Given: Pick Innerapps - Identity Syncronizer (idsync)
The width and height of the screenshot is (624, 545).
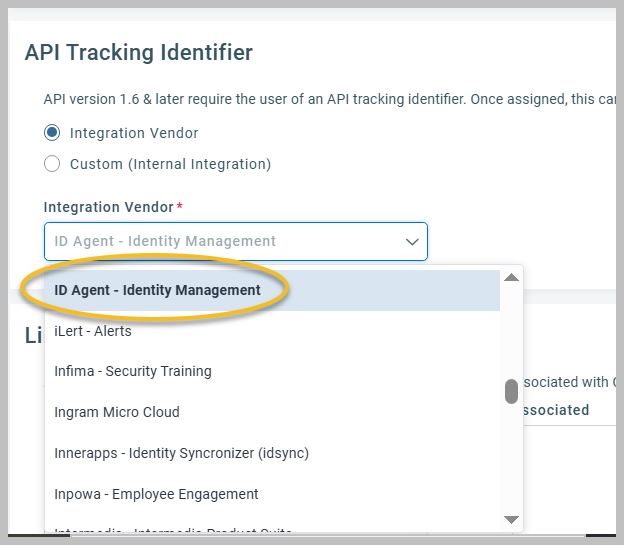Looking at the screenshot, I should pos(181,453).
